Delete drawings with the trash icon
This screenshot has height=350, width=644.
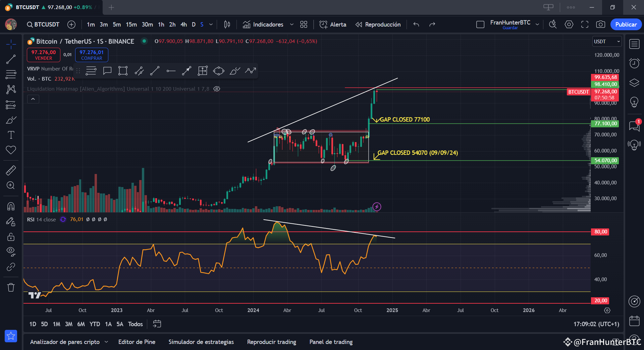point(11,287)
